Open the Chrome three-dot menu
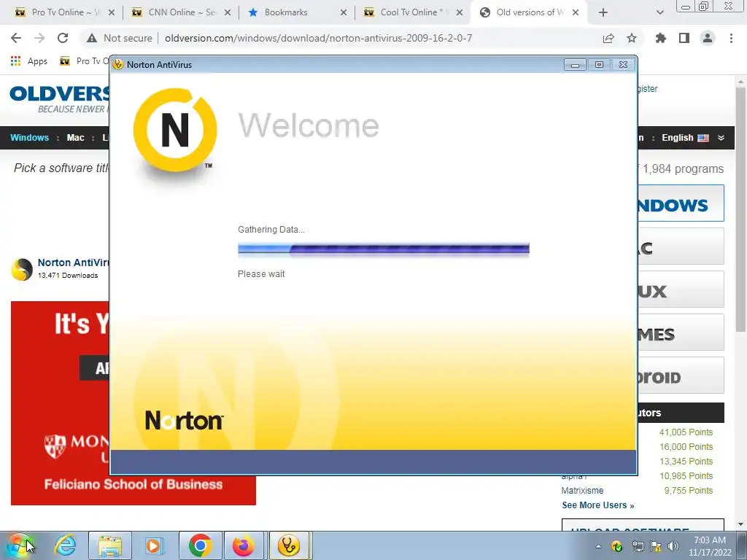The width and height of the screenshot is (747, 560). click(731, 38)
